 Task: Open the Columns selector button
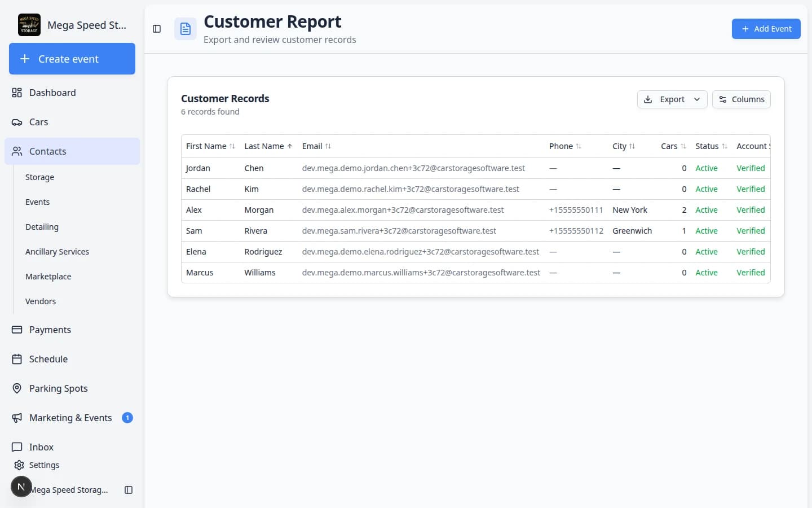click(742, 99)
